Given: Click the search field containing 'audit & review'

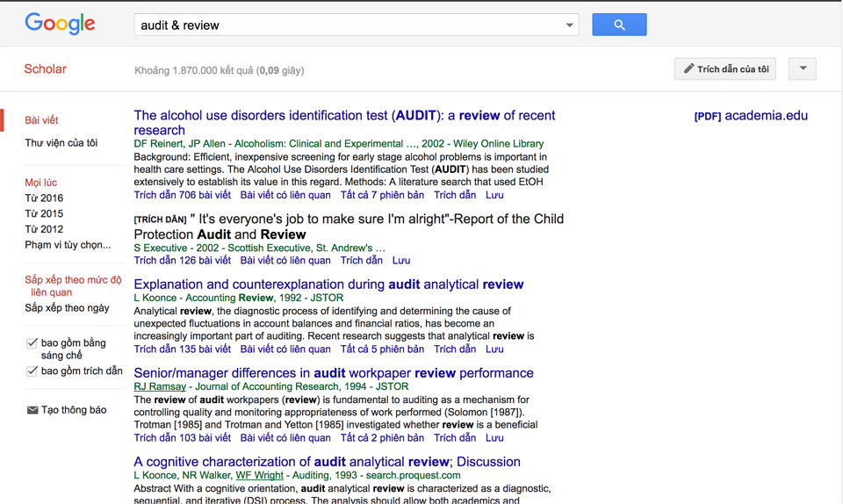Looking at the screenshot, I should click(x=356, y=25).
